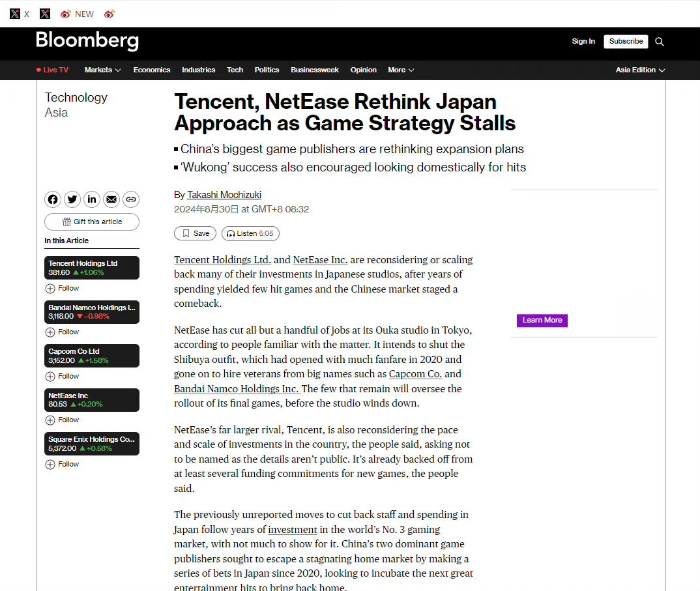Image resolution: width=700 pixels, height=591 pixels.
Task: Click 'Wukong' success bullet point
Action: (x=350, y=167)
